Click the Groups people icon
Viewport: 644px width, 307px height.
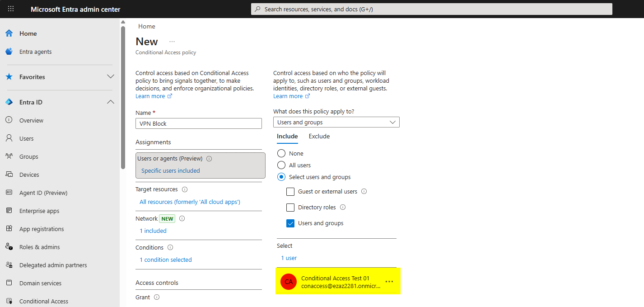(x=9, y=156)
